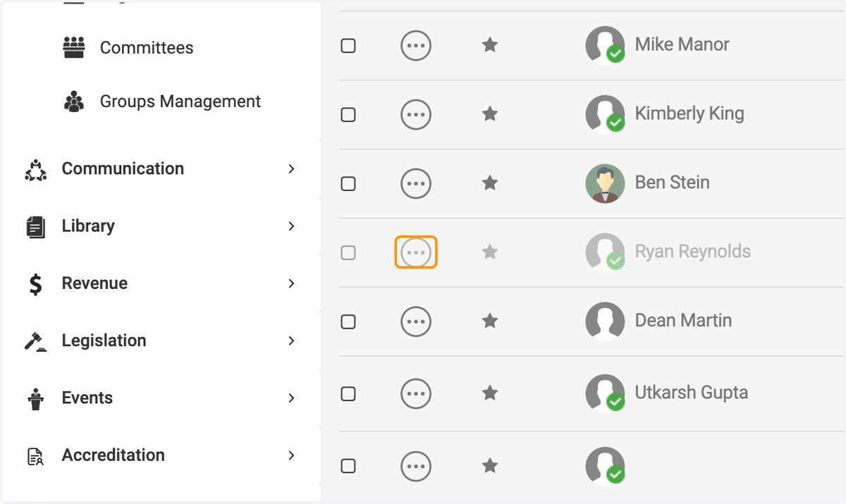Image resolution: width=846 pixels, height=504 pixels.
Task: Click the Library document icon
Action: (x=35, y=226)
